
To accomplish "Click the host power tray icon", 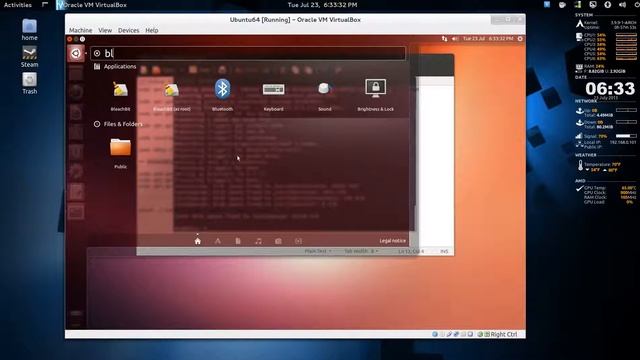I will 636,4.
